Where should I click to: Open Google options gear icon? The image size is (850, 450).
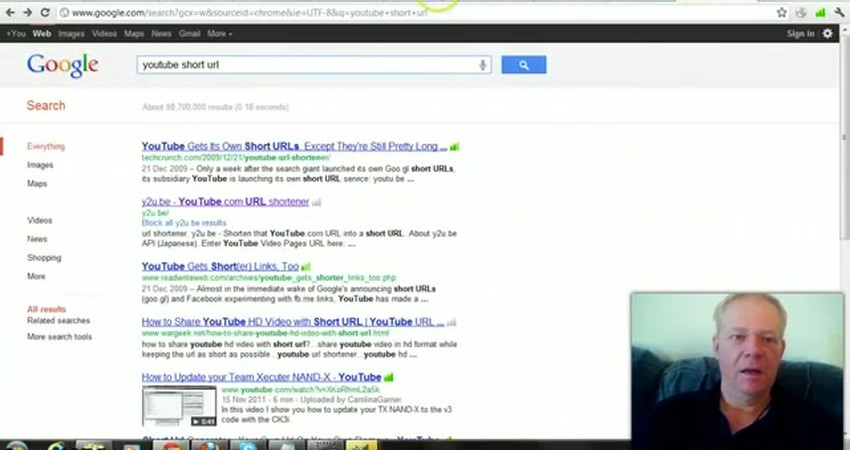(827, 34)
